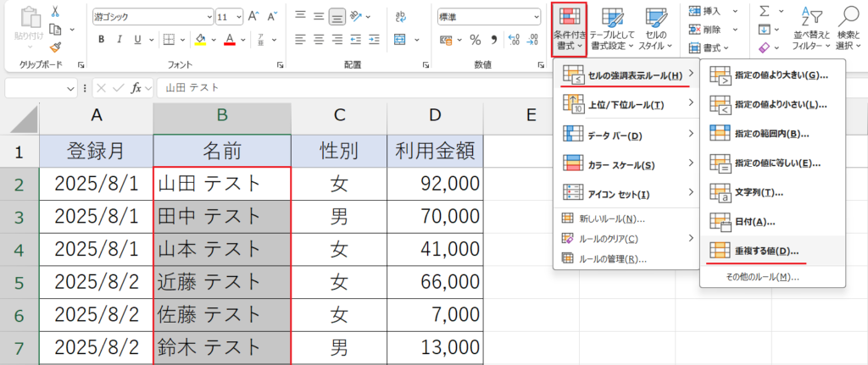Align text right
Viewport: 868px width, 365px height.
pos(337,39)
